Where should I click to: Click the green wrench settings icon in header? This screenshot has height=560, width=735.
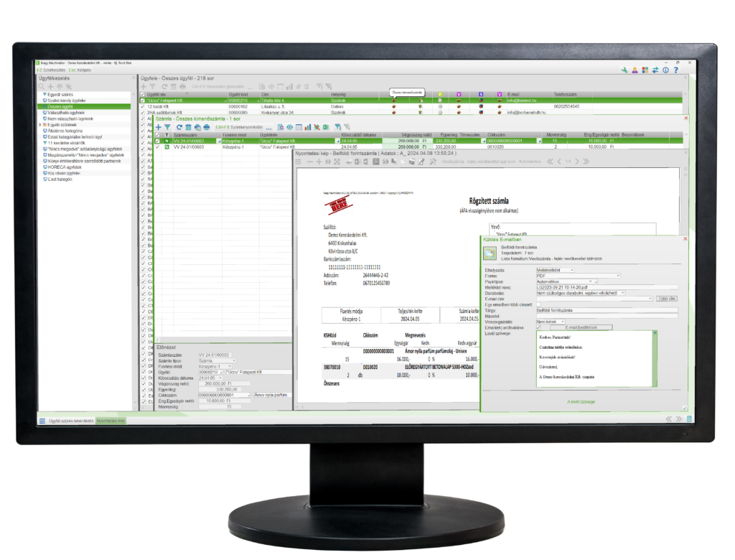[x=624, y=70]
